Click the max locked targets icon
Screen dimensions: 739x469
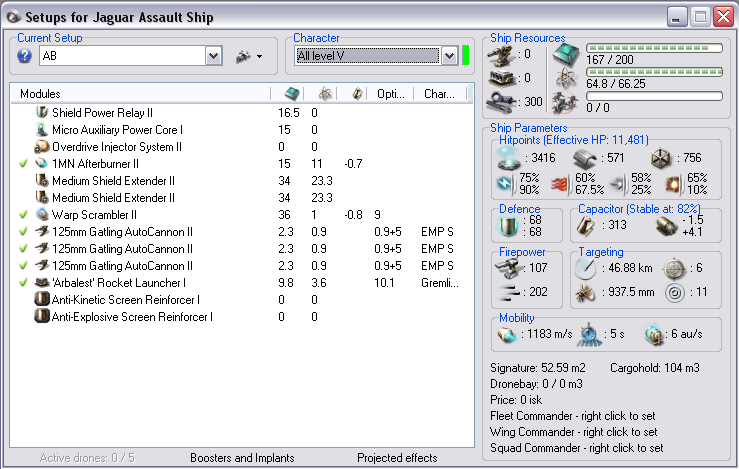click(x=674, y=269)
